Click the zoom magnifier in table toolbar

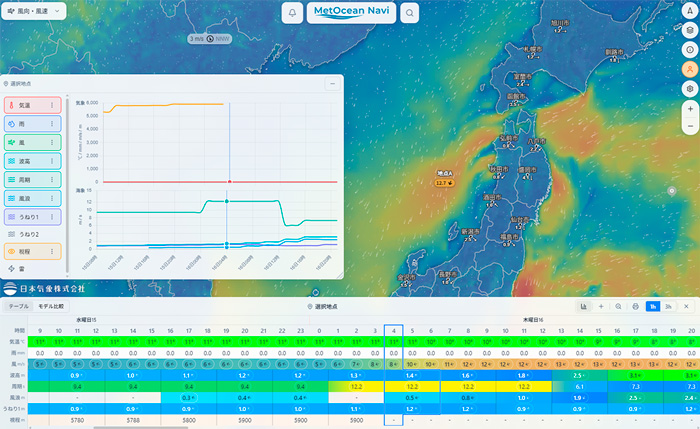click(x=618, y=306)
